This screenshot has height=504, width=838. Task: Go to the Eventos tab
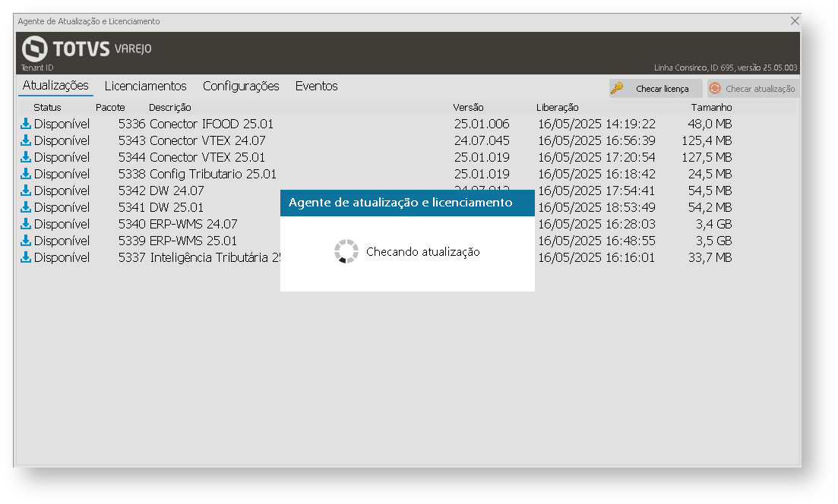[316, 86]
